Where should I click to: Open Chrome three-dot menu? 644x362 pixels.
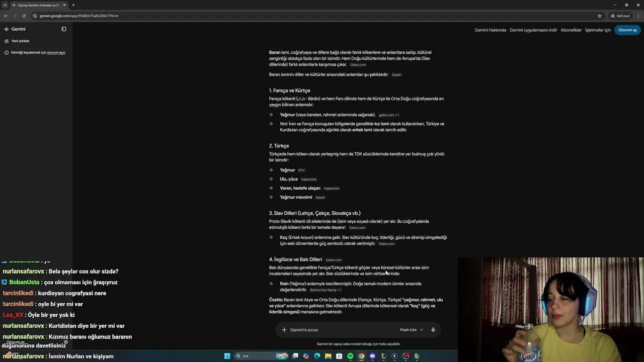click(x=638, y=16)
